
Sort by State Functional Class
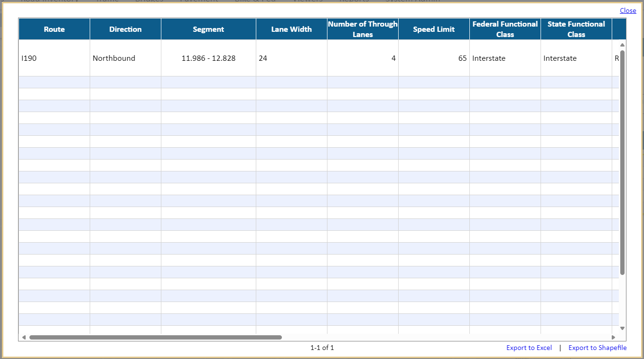click(x=576, y=29)
